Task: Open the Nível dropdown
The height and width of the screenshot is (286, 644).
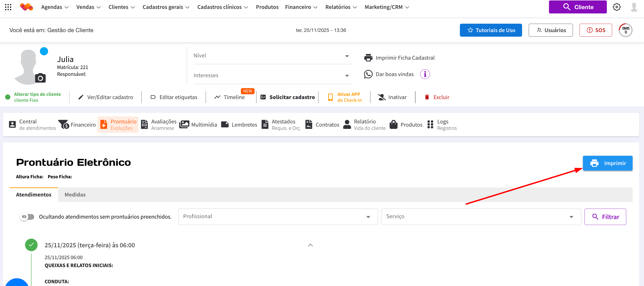Action: [347, 56]
